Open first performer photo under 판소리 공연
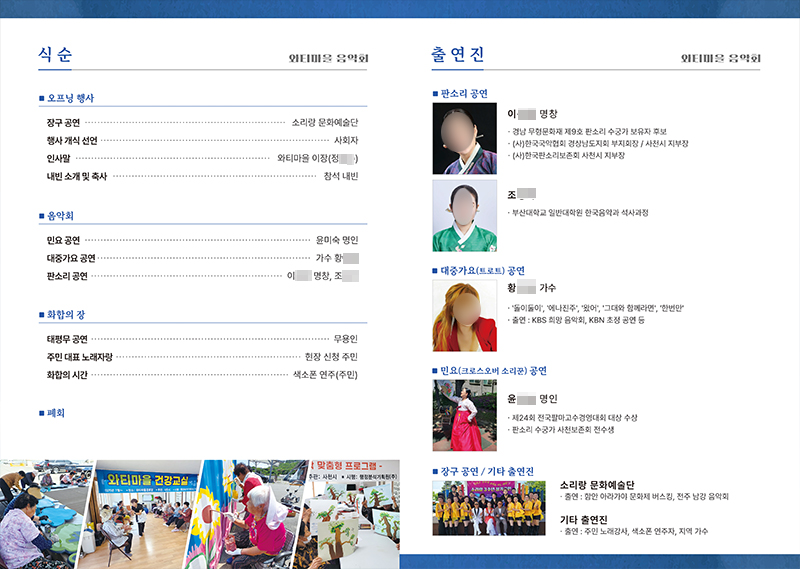 coord(464,138)
